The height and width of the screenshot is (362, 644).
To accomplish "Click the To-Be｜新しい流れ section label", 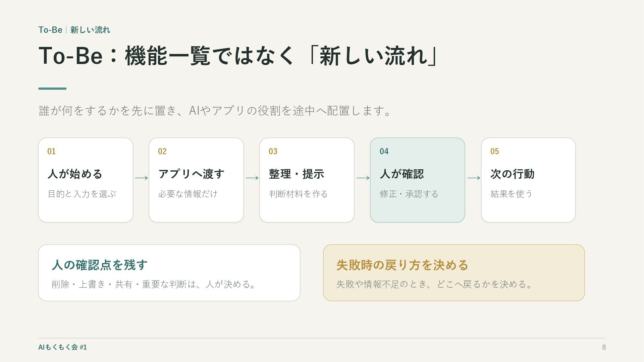I will coord(74,30).
